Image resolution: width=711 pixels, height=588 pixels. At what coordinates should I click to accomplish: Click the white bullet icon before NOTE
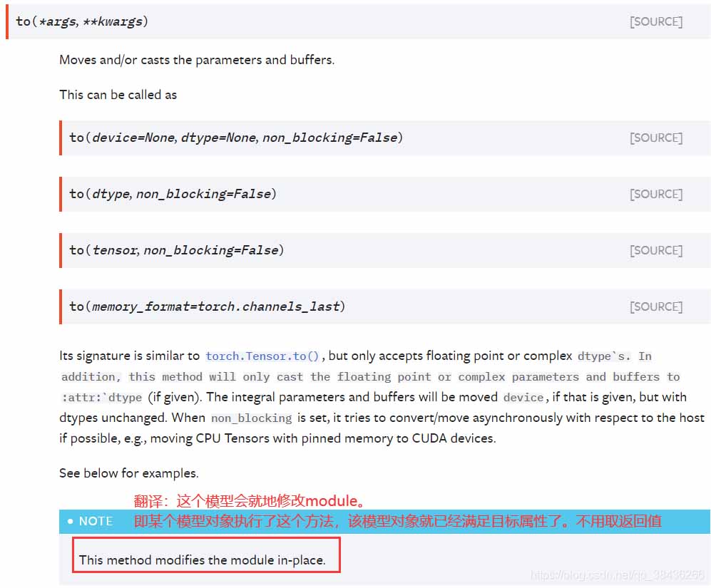pyautogui.click(x=71, y=521)
